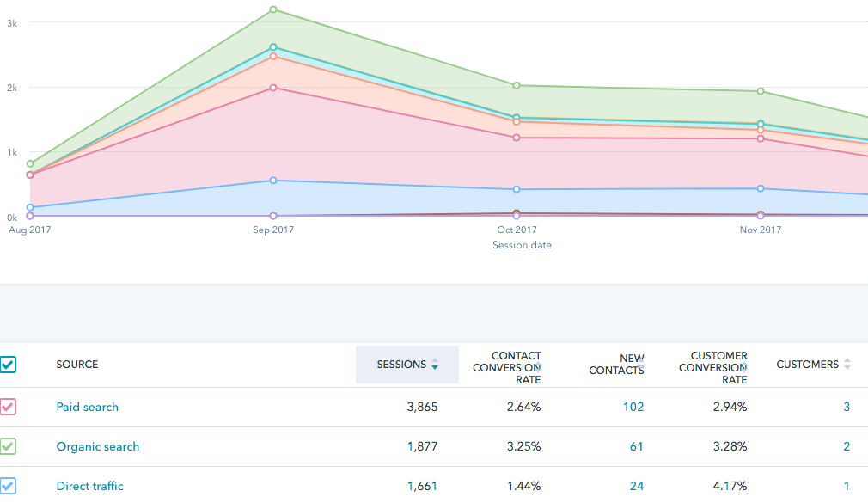
Task: Select the blue data point at Aug 2017
Action: pyautogui.click(x=30, y=207)
